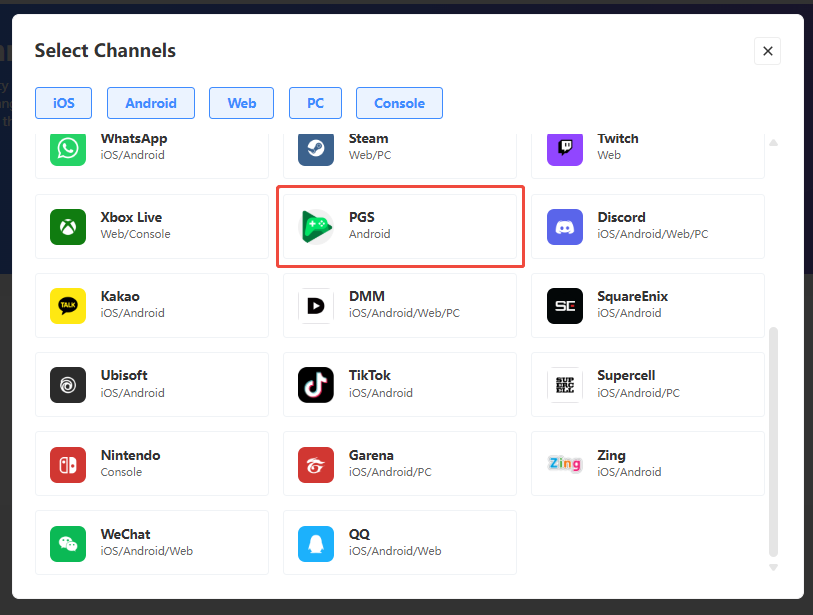
Task: Click the QQ penguin icon
Action: click(316, 543)
